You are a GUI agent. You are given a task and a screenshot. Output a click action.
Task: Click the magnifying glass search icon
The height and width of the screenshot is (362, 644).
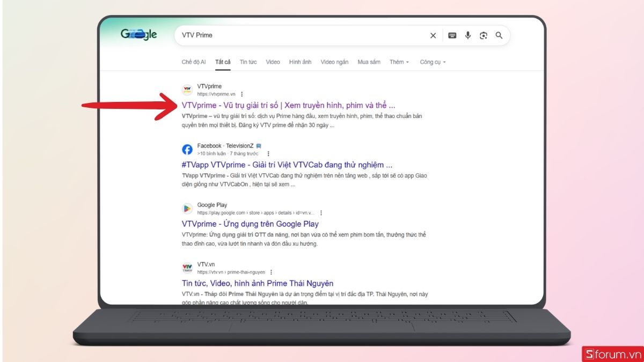point(499,35)
